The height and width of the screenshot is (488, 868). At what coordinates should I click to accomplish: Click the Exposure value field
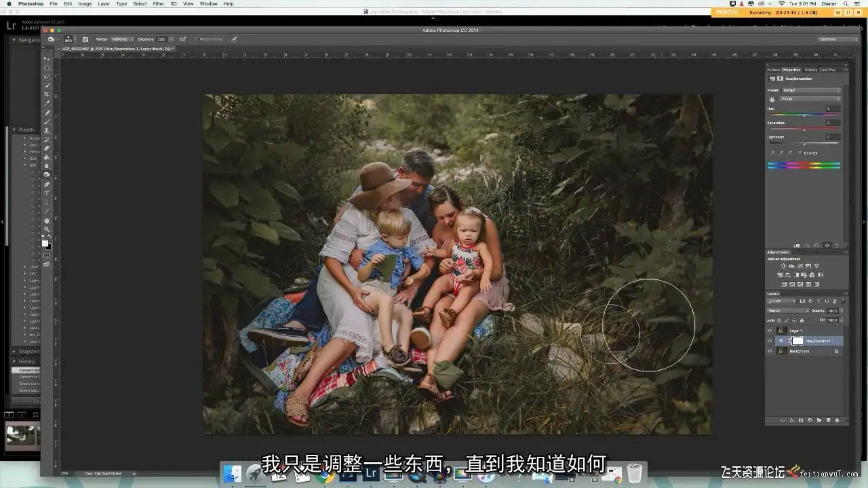click(x=161, y=39)
